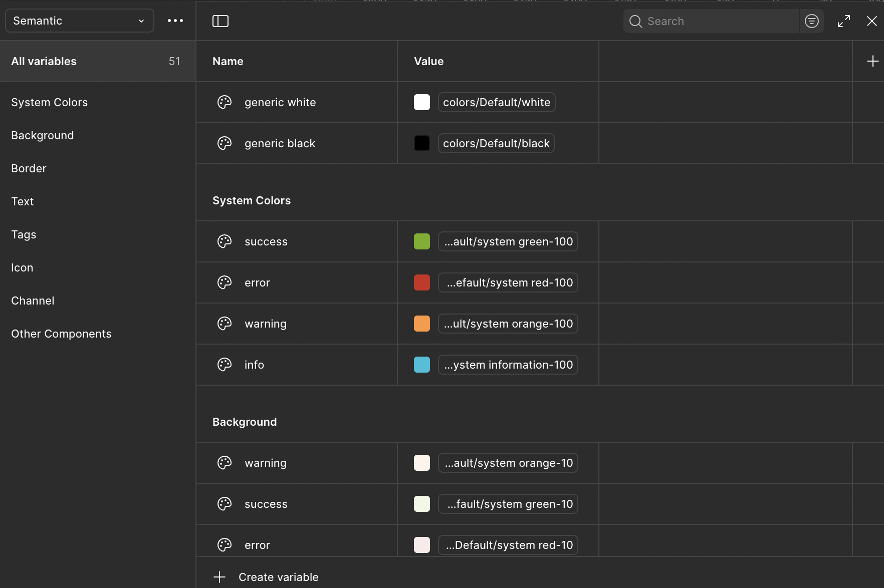Add a new mode column with plus
This screenshot has width=884, height=588.
(872, 61)
